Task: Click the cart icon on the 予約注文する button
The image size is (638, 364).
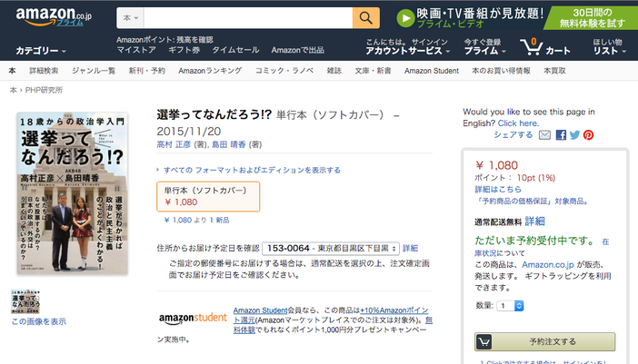Action: pyautogui.click(x=483, y=341)
